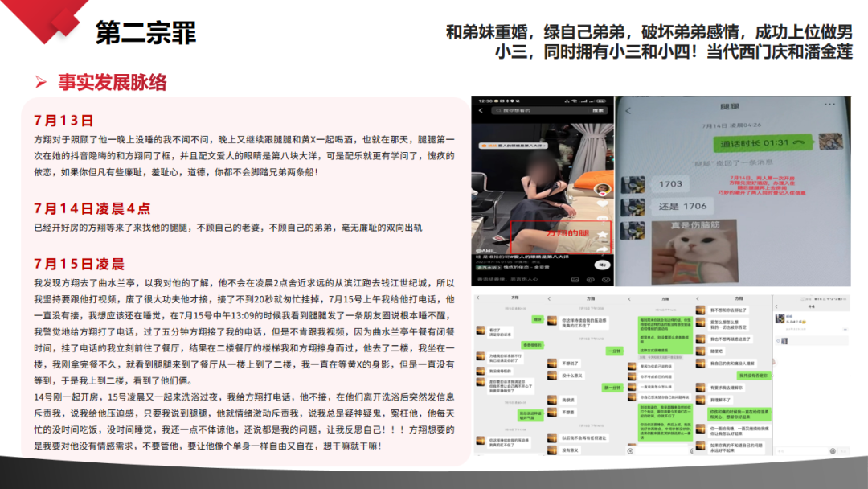868x489 pixels.
Task: Click the chat bubble 不想说了
Action: point(570,364)
